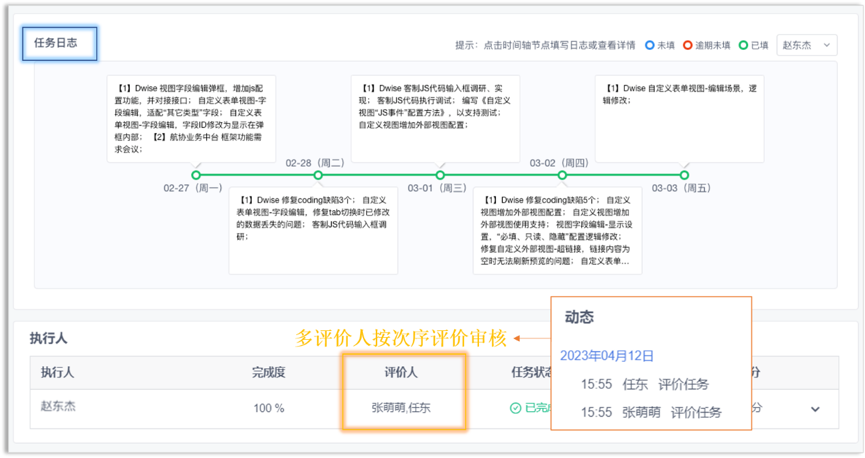Image resolution: width=865 pixels, height=458 pixels.
Task: Click the 完成度 column header
Action: click(x=269, y=372)
